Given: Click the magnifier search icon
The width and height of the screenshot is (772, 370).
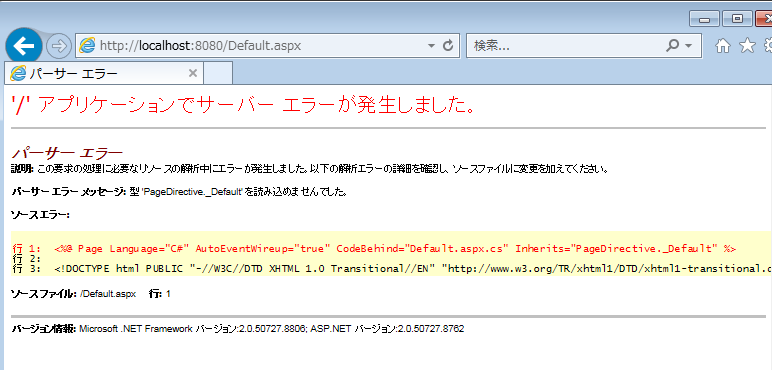Looking at the screenshot, I should click(672, 46).
